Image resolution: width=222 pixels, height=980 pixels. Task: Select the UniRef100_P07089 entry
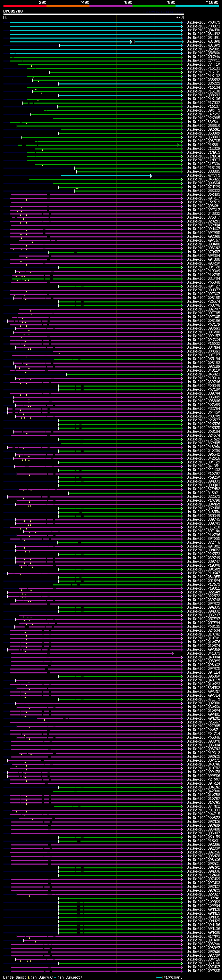pos(203,405)
